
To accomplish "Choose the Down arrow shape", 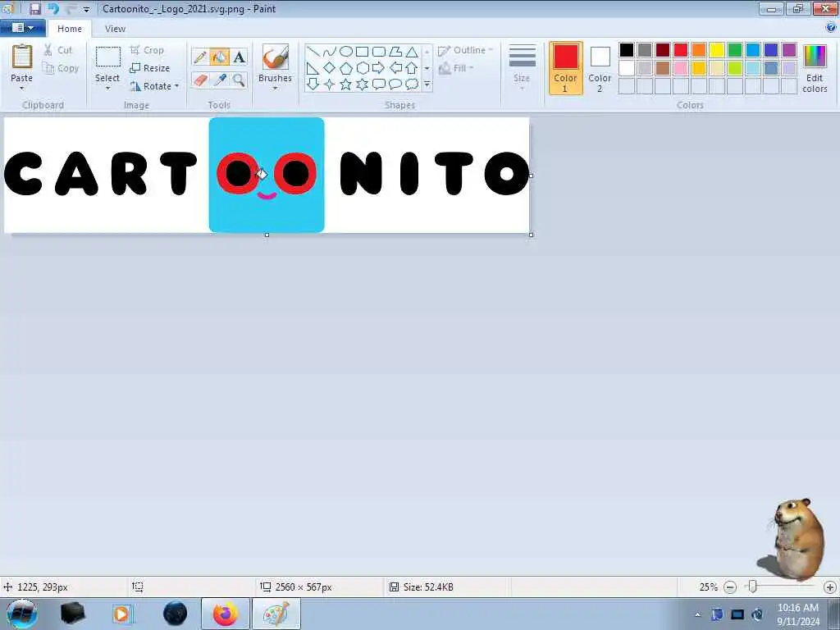I will click(x=313, y=84).
